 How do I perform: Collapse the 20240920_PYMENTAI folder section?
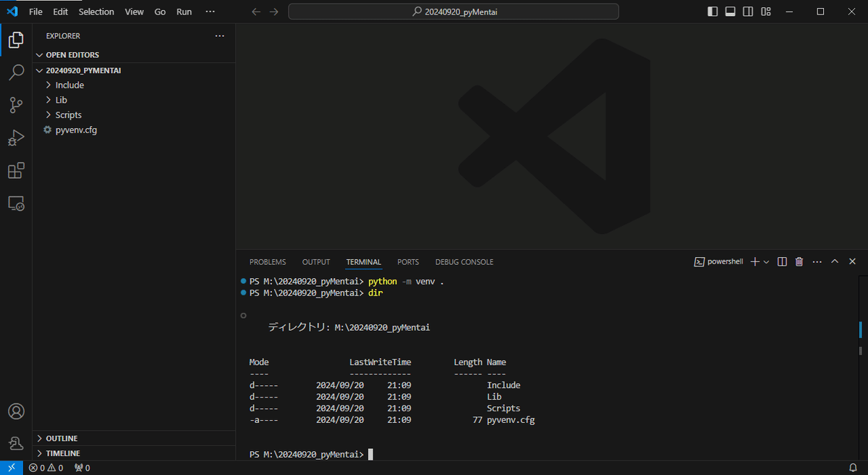pos(134,71)
